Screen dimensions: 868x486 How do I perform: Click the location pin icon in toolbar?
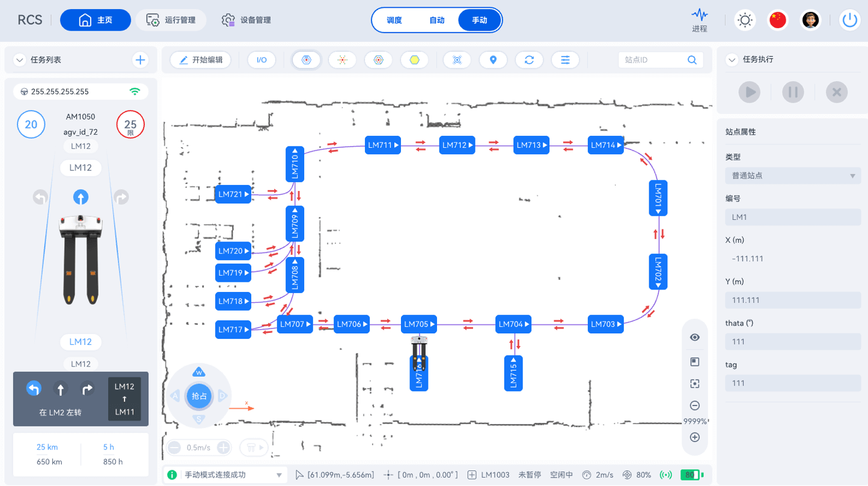coord(493,60)
